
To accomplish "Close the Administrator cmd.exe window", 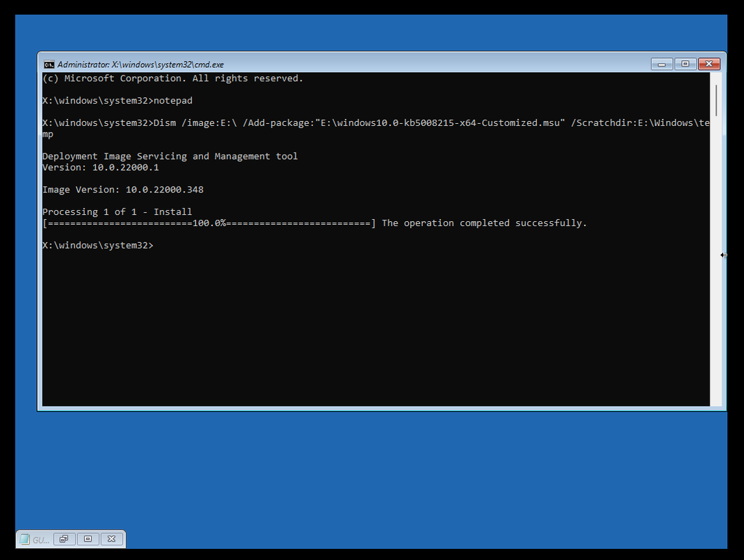I will [x=709, y=64].
